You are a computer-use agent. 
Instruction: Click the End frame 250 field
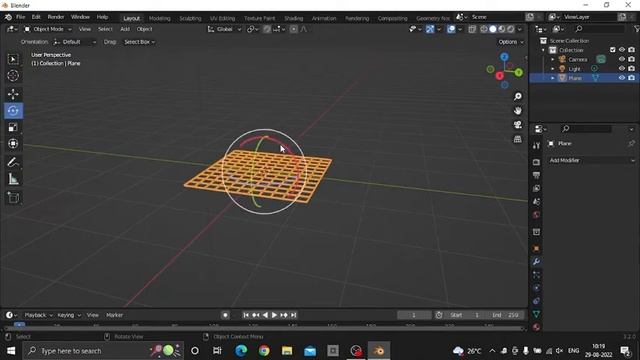pos(505,315)
